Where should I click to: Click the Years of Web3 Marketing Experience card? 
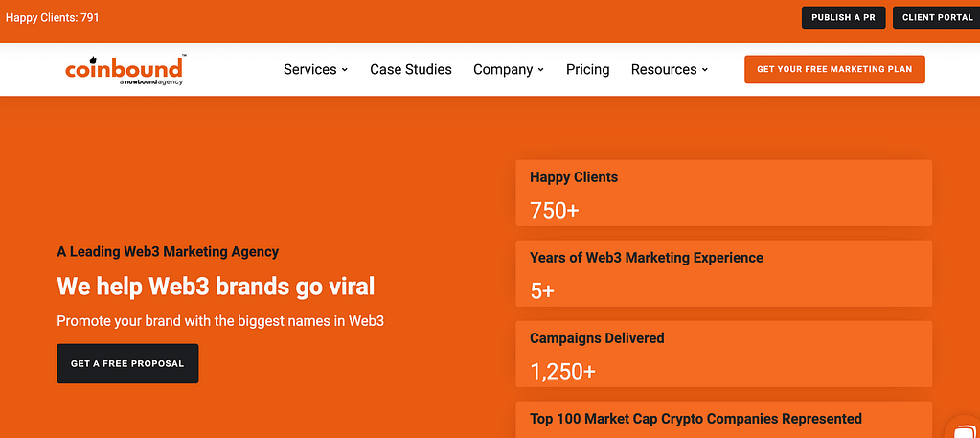tap(723, 273)
